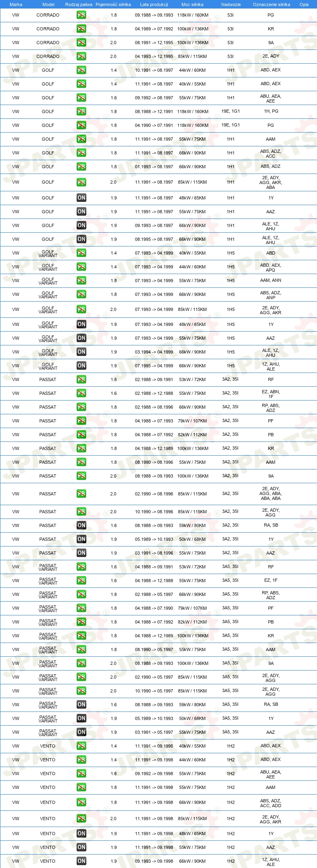Click diesel ON icon in Passat Variant AAZ row
Viewport: 317px width, 868px height.
coord(81,732)
